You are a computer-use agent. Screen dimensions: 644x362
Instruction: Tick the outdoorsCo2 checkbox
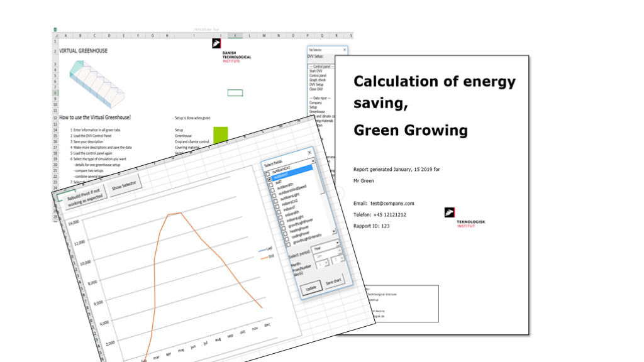pos(269,174)
